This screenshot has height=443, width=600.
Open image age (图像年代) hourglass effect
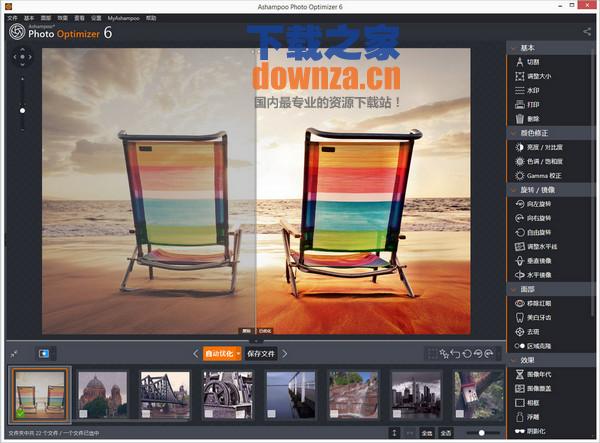519,374
